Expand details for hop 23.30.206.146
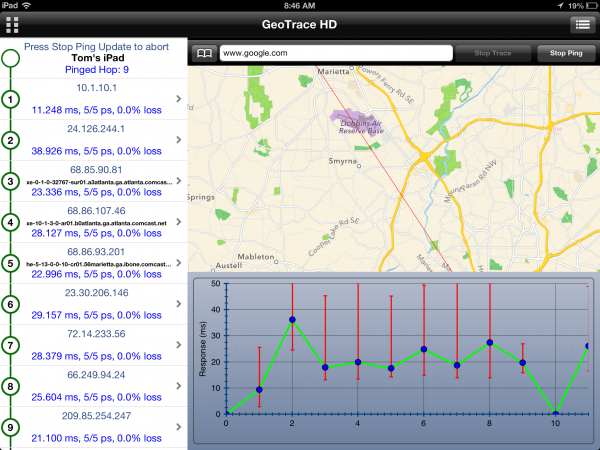This screenshot has width=600, height=450. click(x=177, y=305)
